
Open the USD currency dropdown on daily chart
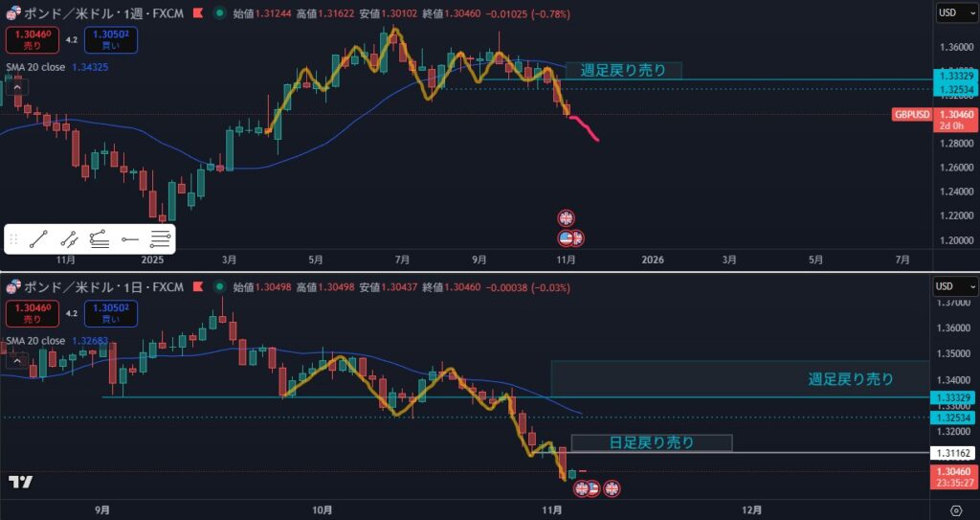coord(956,286)
